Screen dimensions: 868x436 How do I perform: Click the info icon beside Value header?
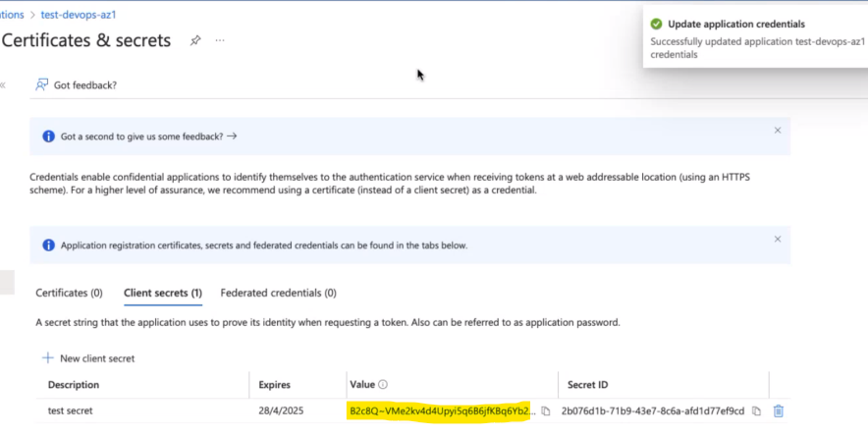(x=383, y=385)
